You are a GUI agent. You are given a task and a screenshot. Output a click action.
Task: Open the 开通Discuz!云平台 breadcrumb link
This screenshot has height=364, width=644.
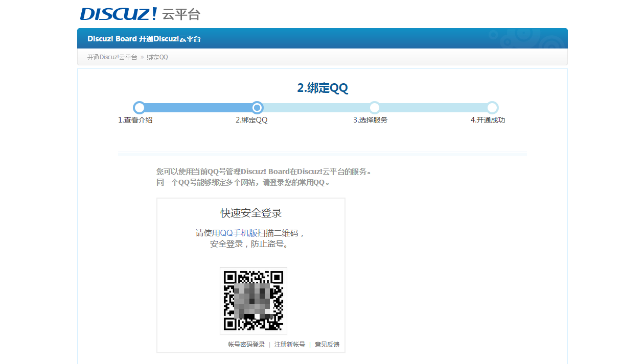pos(112,57)
